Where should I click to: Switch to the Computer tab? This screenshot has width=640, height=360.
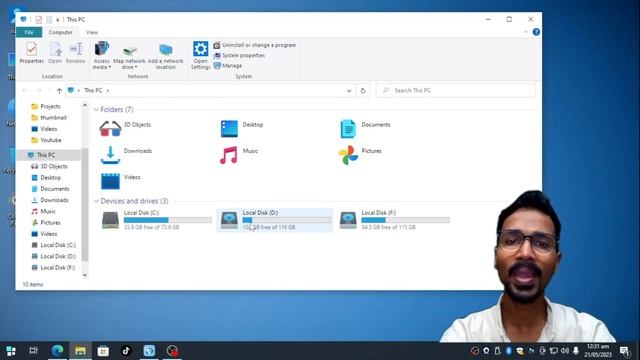pyautogui.click(x=60, y=32)
